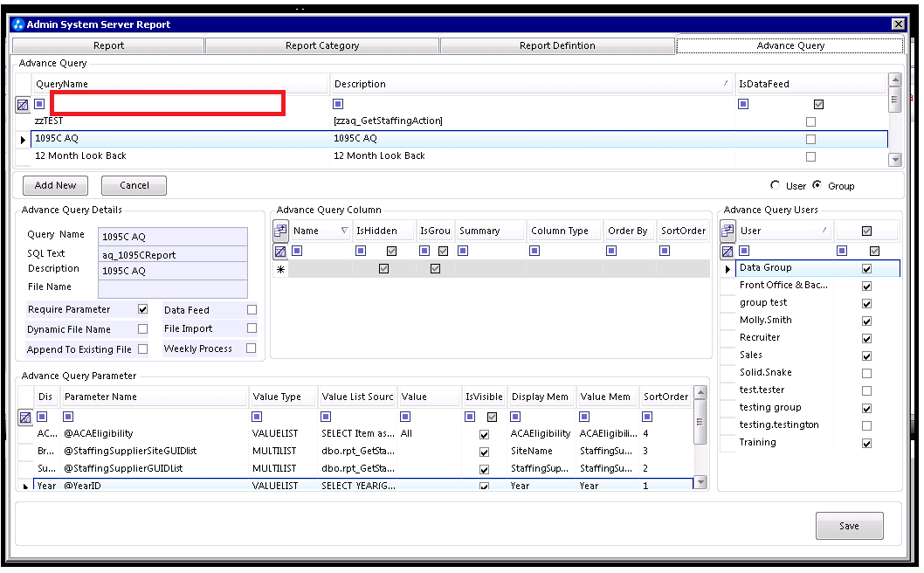The width and height of the screenshot is (924, 573).
Task: Select the Group radio button
Action: tap(817, 185)
